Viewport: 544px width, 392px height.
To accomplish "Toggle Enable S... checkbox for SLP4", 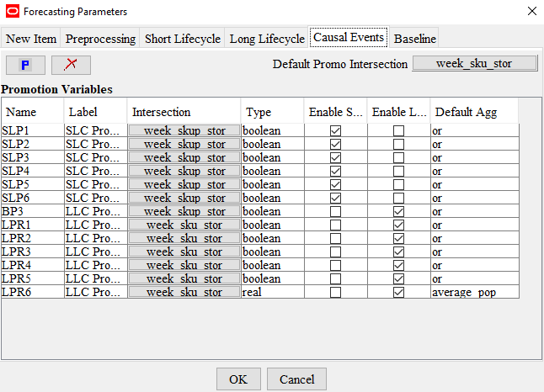I will click(335, 172).
